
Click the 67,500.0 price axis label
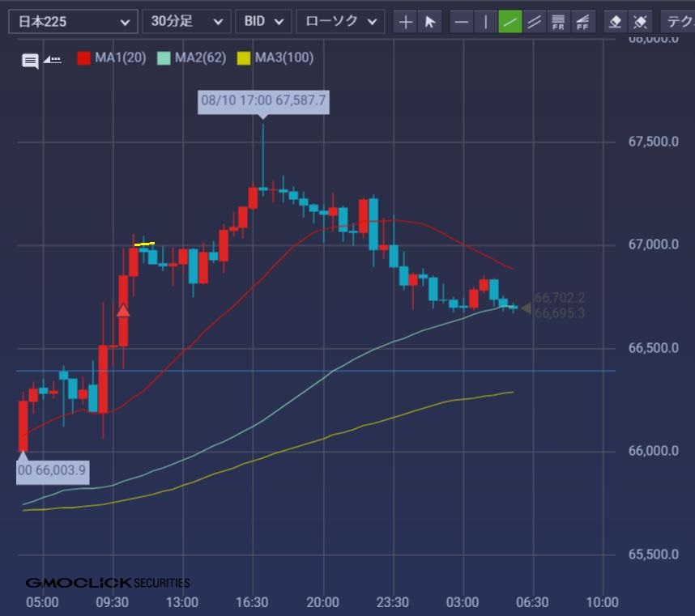(x=654, y=142)
